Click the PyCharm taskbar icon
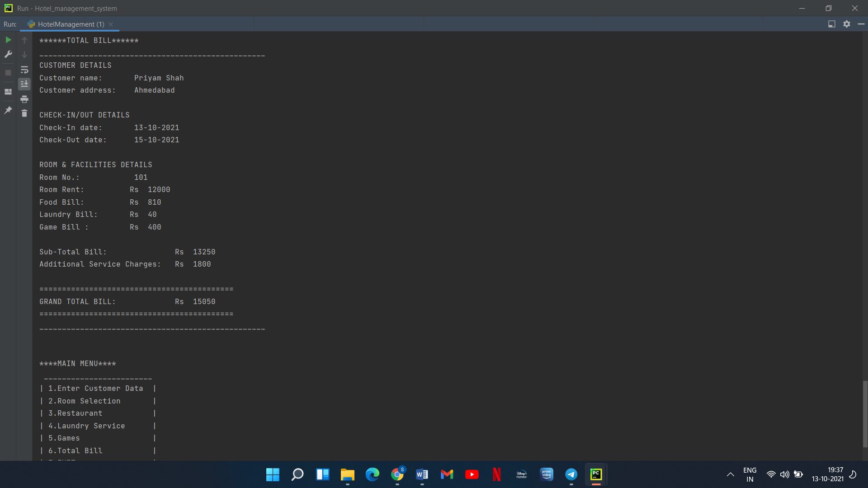The height and width of the screenshot is (488, 868). tap(596, 474)
